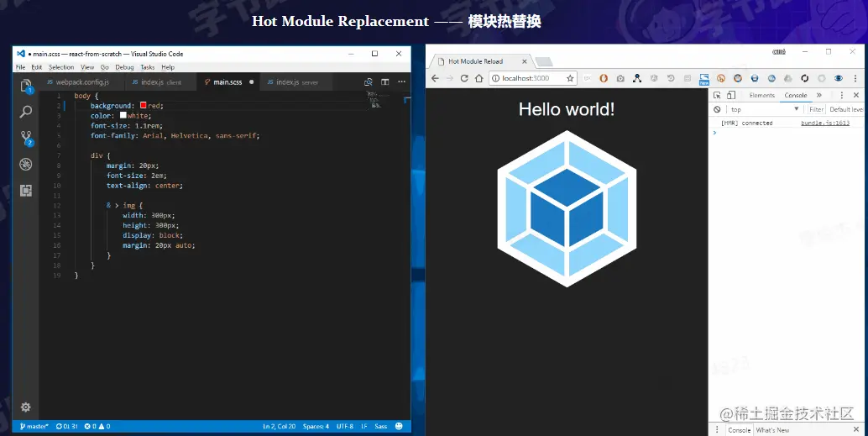Click the errors and warnings status indicator
868x436 pixels.
[97, 426]
